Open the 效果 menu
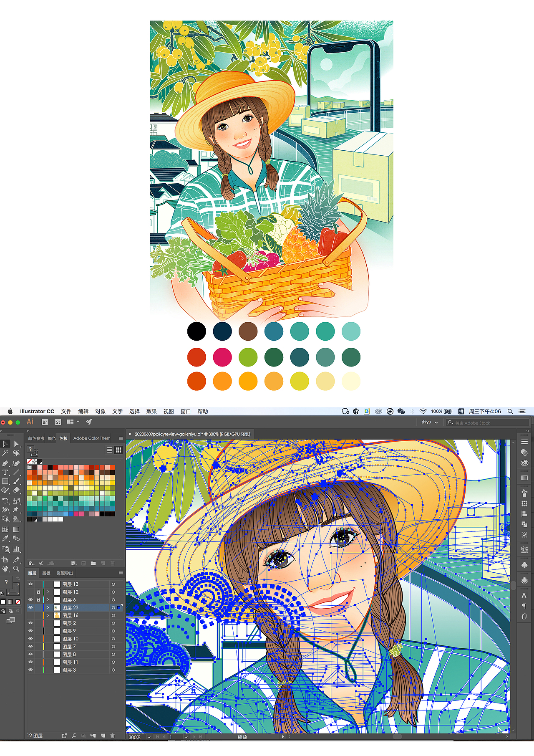This screenshot has width=534, height=756. (x=151, y=411)
